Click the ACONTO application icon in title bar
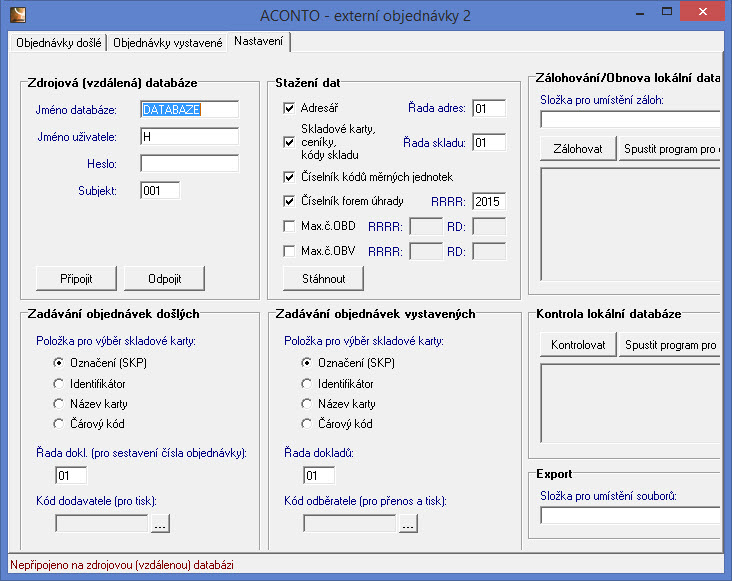 pyautogui.click(x=18, y=14)
